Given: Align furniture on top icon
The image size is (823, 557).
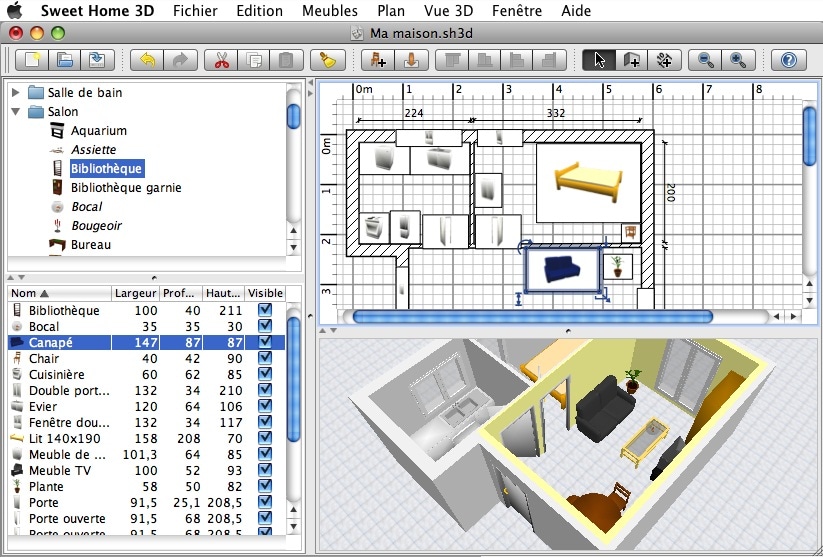Looking at the screenshot, I should (x=452, y=60).
